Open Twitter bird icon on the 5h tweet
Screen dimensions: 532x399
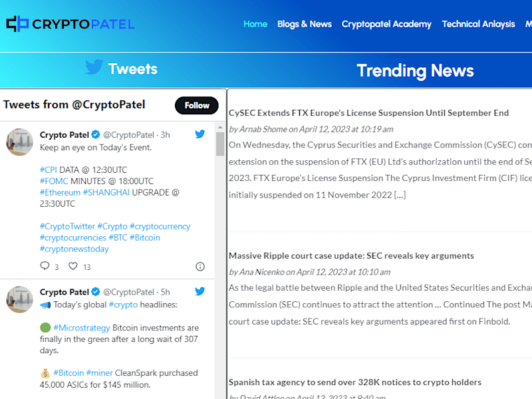(200, 291)
